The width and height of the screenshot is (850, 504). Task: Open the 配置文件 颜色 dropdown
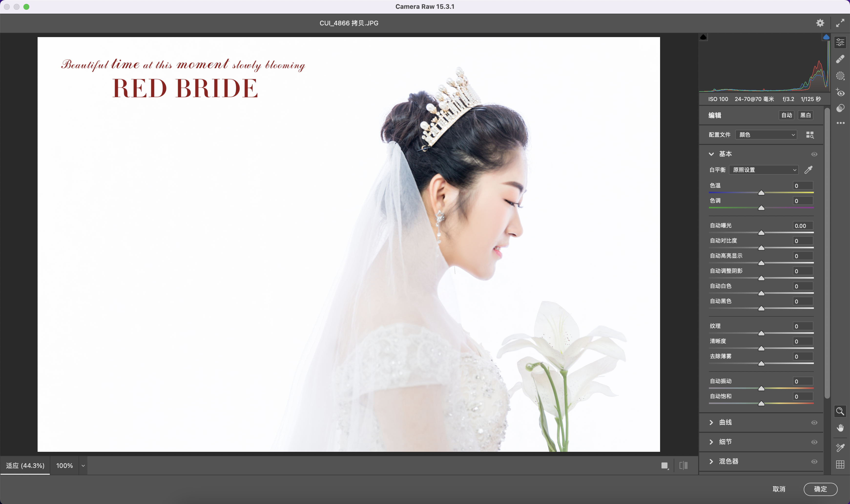pyautogui.click(x=767, y=135)
